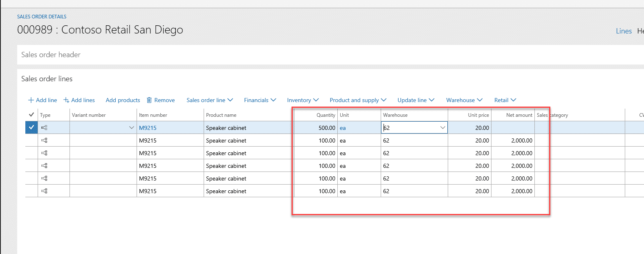The height and width of the screenshot is (254, 644).
Task: Open the Sales order line dropdown menu
Action: tap(210, 100)
